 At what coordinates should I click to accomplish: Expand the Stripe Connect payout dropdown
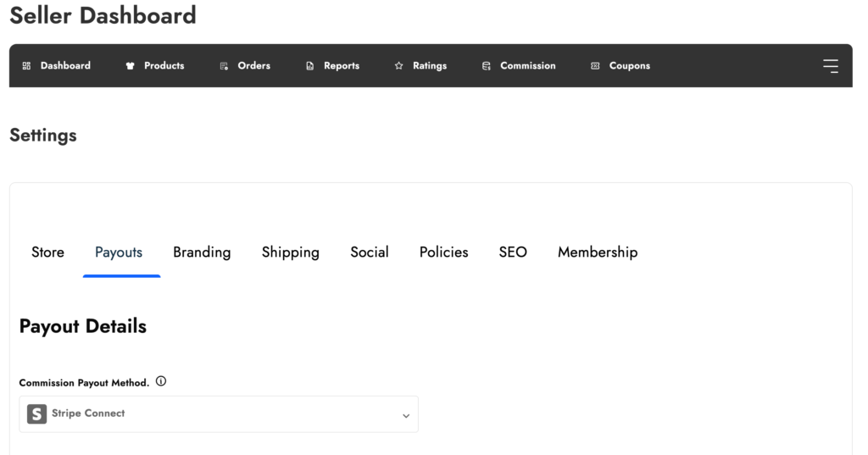point(219,414)
